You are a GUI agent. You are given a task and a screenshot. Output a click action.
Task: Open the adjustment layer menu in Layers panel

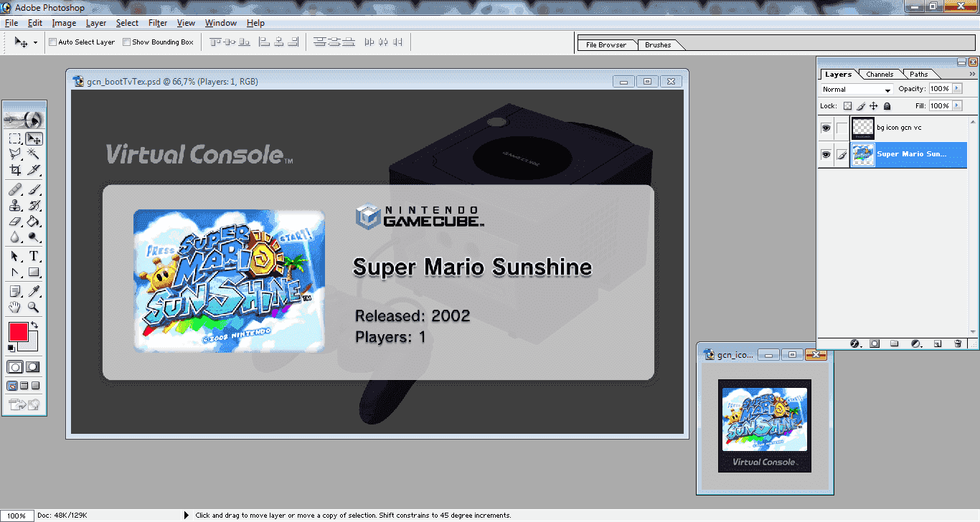915,344
